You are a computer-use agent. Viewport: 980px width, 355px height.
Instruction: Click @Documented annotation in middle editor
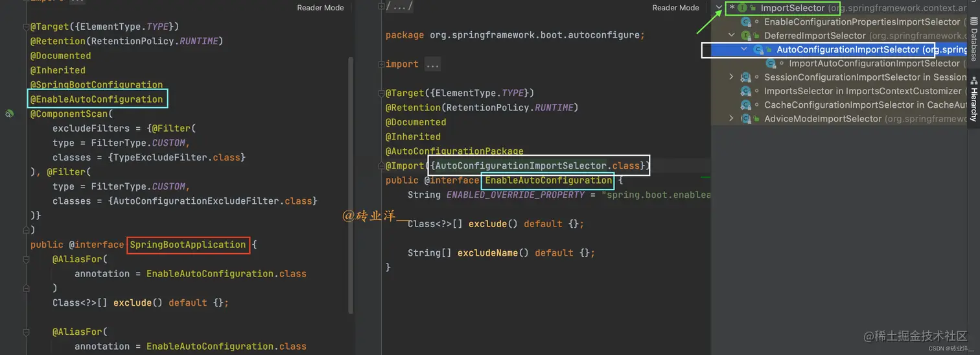point(416,122)
